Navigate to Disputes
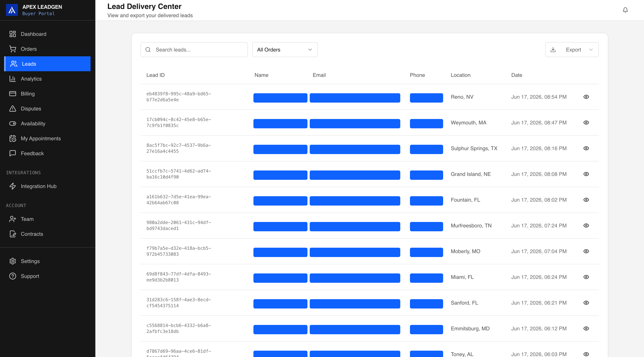This screenshot has height=357, width=644. click(x=47, y=109)
